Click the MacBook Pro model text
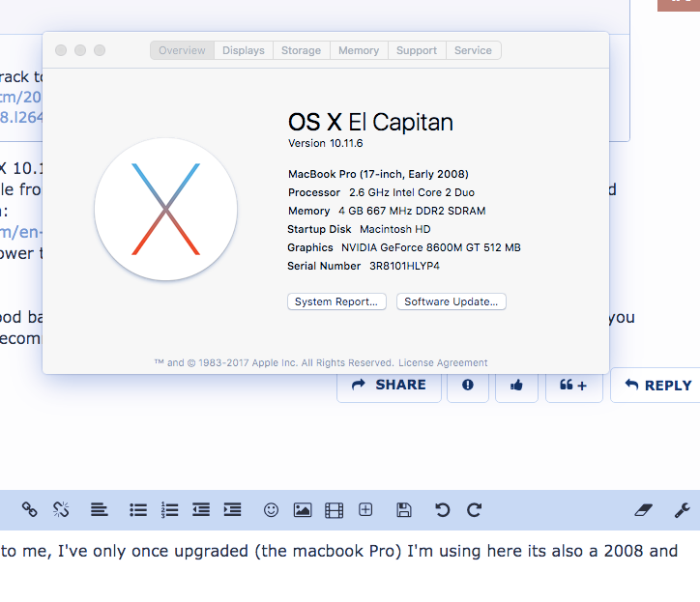This screenshot has width=700, height=602. click(x=378, y=174)
